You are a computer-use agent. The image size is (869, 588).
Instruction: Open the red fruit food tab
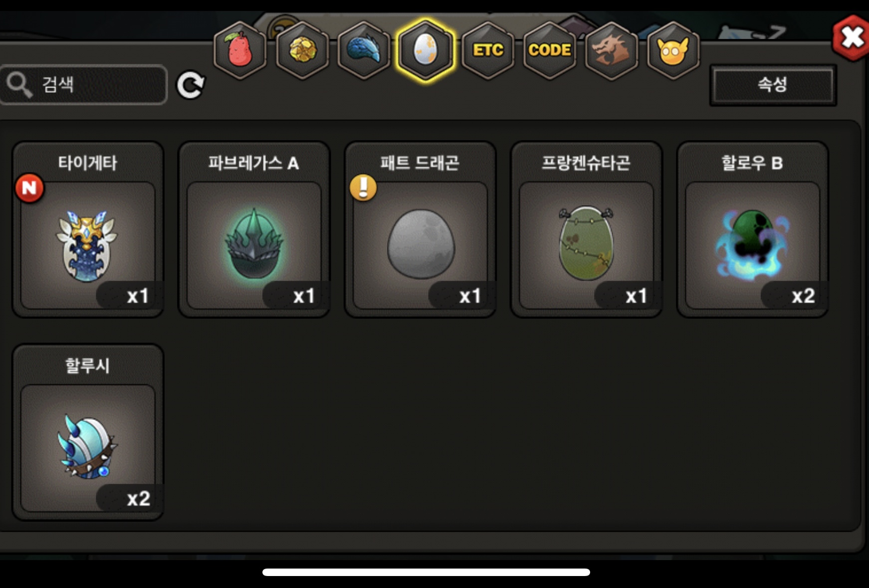tap(240, 50)
